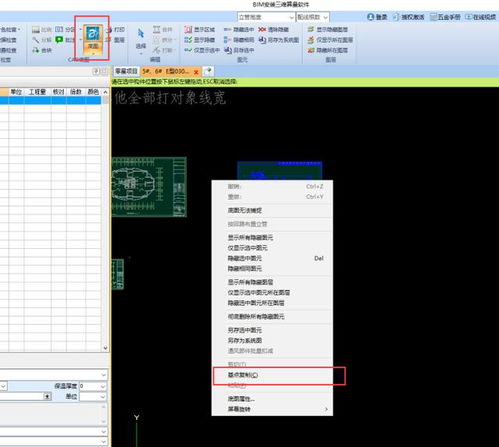
Task: Open the login user icon at top right
Action: coord(370,17)
